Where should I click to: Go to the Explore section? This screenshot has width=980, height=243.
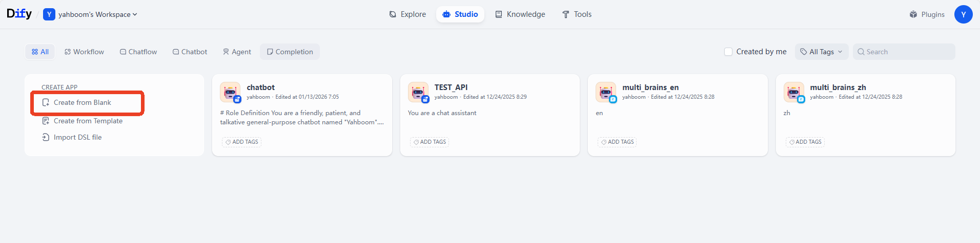pos(407,14)
